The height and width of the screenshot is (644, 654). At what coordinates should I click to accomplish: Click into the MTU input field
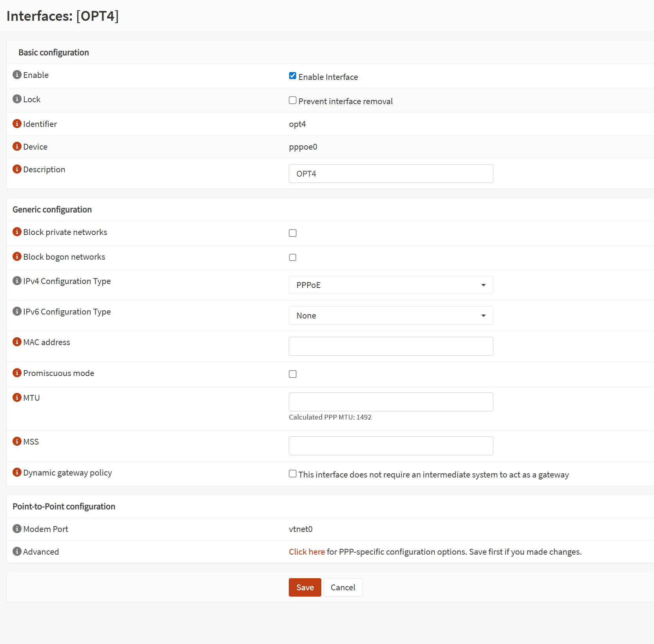(x=391, y=402)
